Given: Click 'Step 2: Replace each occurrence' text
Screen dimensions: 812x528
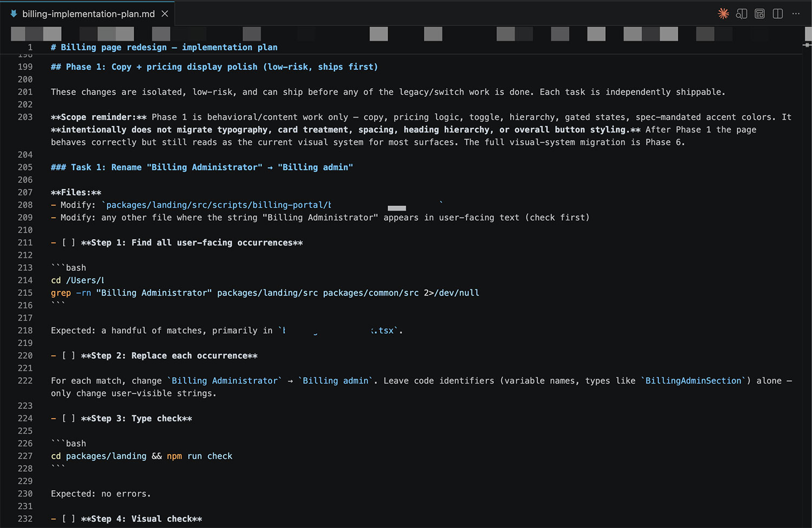Looking at the screenshot, I should coord(169,355).
